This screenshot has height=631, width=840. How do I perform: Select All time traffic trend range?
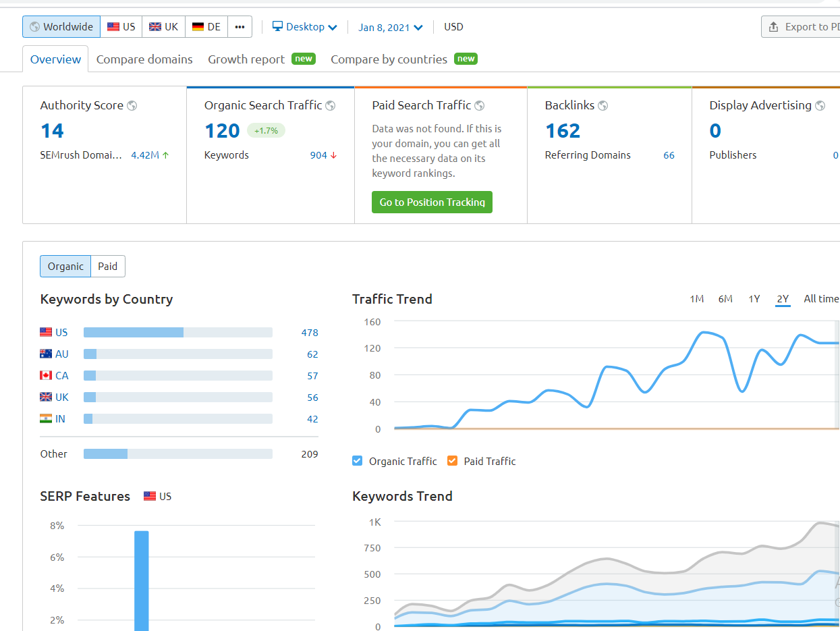[x=822, y=299]
